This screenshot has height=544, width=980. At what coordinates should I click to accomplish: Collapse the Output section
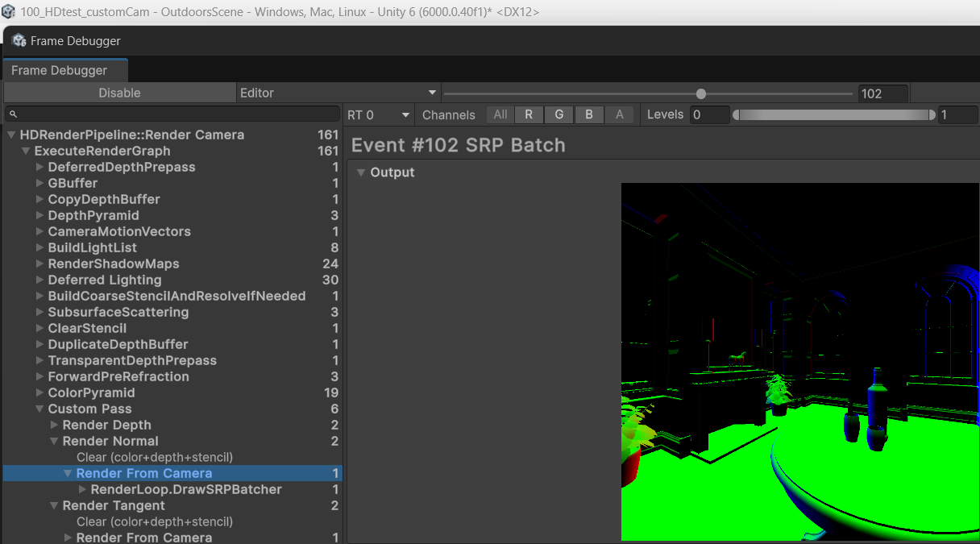tap(360, 172)
